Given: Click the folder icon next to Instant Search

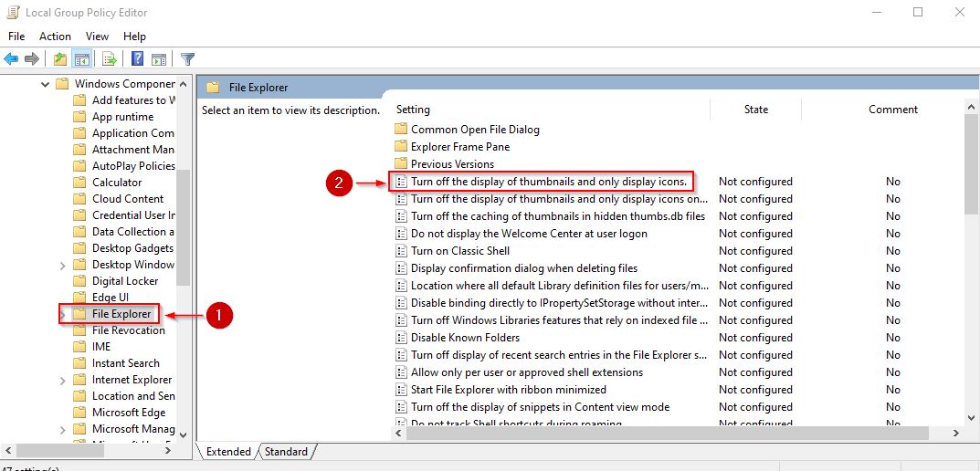Looking at the screenshot, I should click(x=79, y=363).
